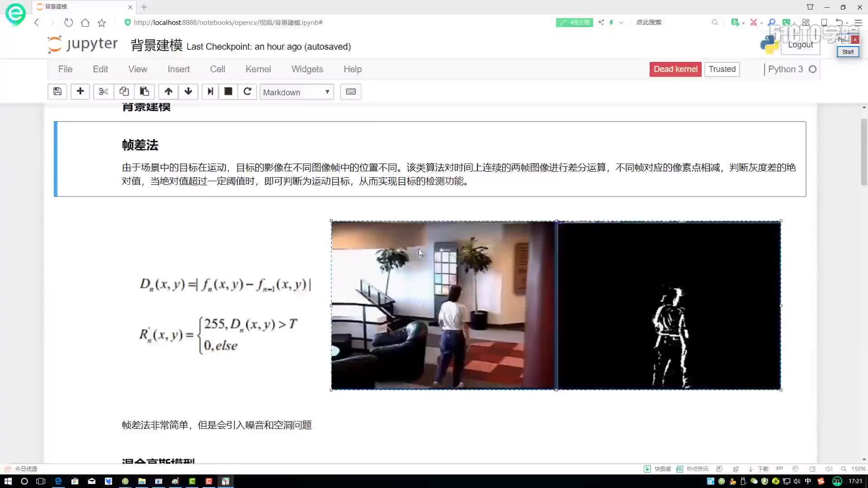Insert cell below with the plus icon

80,92
